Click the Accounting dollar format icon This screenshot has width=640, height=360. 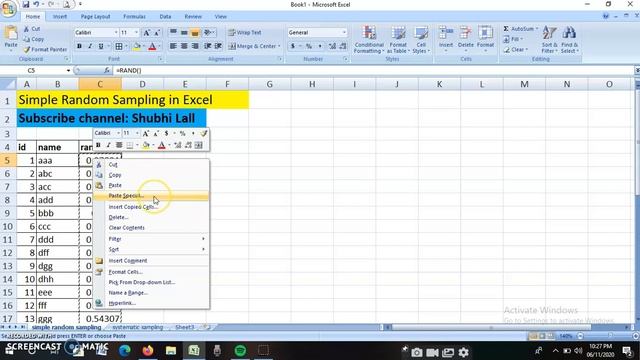pos(293,46)
